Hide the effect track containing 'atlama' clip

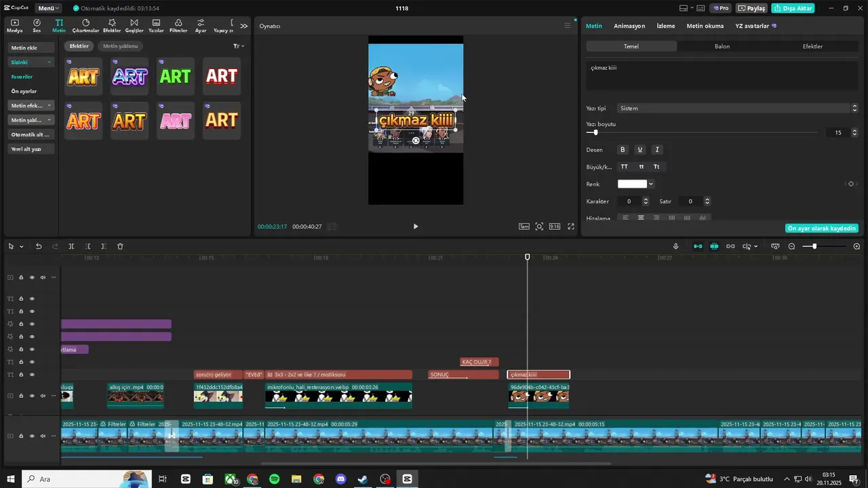coord(32,350)
